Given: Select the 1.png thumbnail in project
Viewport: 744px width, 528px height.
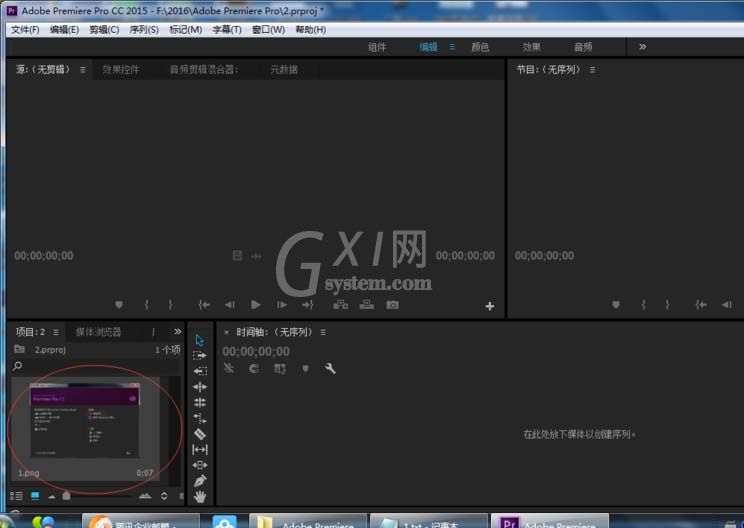Looking at the screenshot, I should (86, 428).
